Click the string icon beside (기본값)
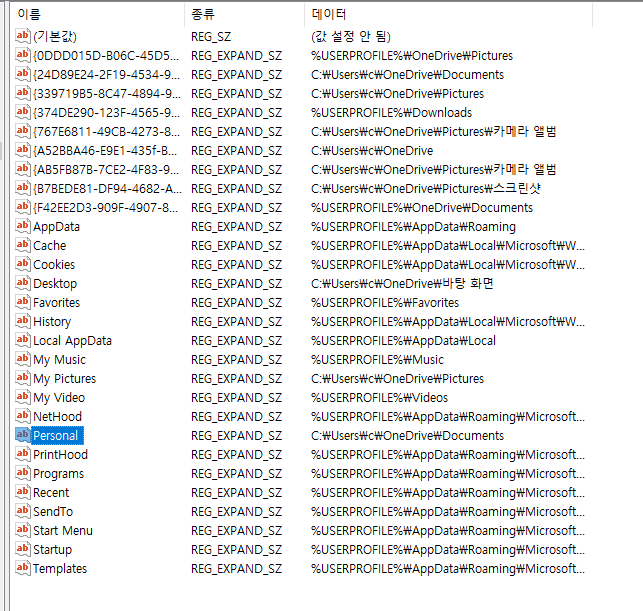The width and height of the screenshot is (643, 611). (x=23, y=36)
